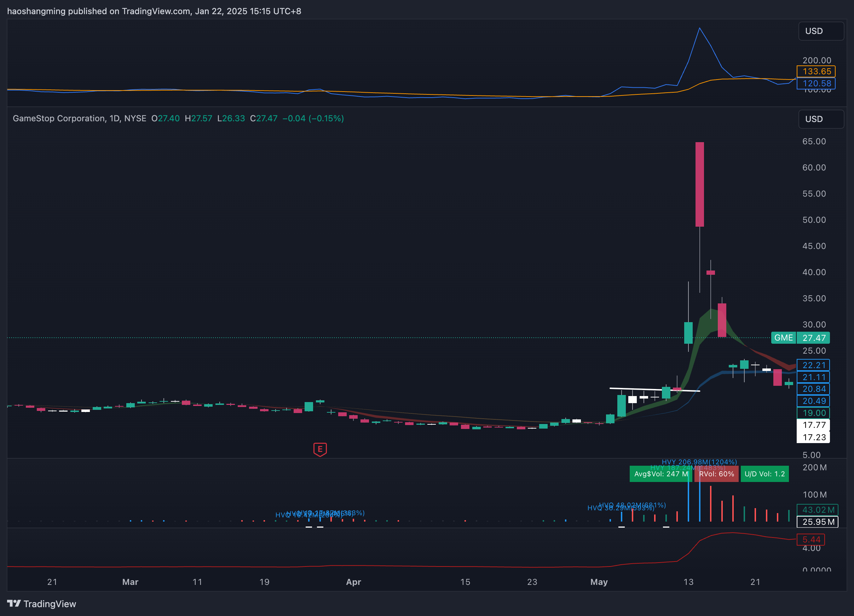Select the blue 120.58 value label
Viewport: 854px width, 616px height.
pyautogui.click(x=815, y=83)
